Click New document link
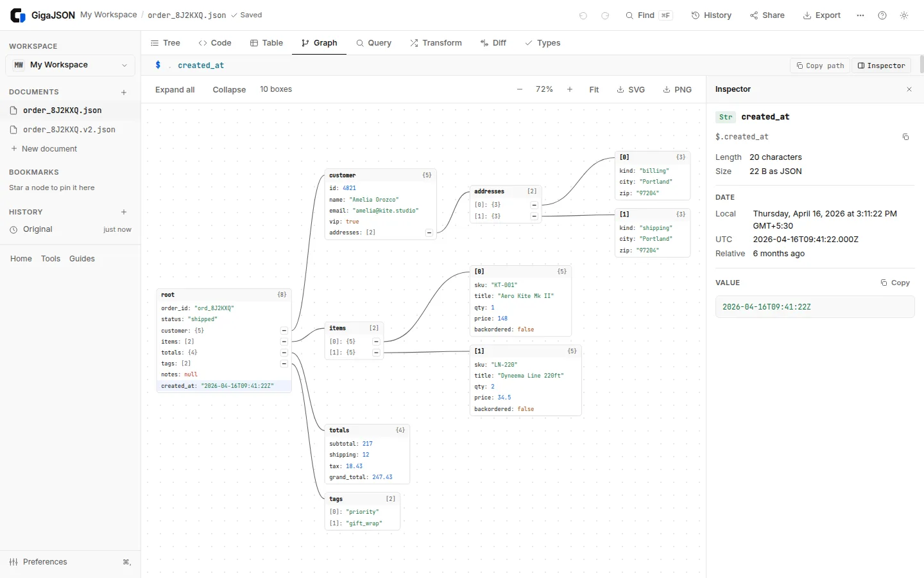924x578 pixels. [44, 149]
